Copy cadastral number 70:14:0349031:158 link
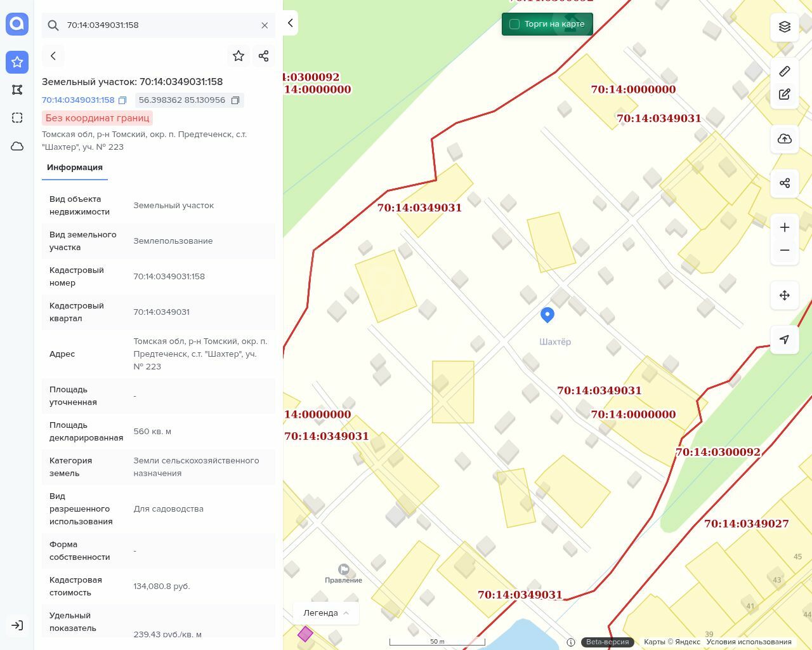The width and height of the screenshot is (812, 650). (x=122, y=100)
